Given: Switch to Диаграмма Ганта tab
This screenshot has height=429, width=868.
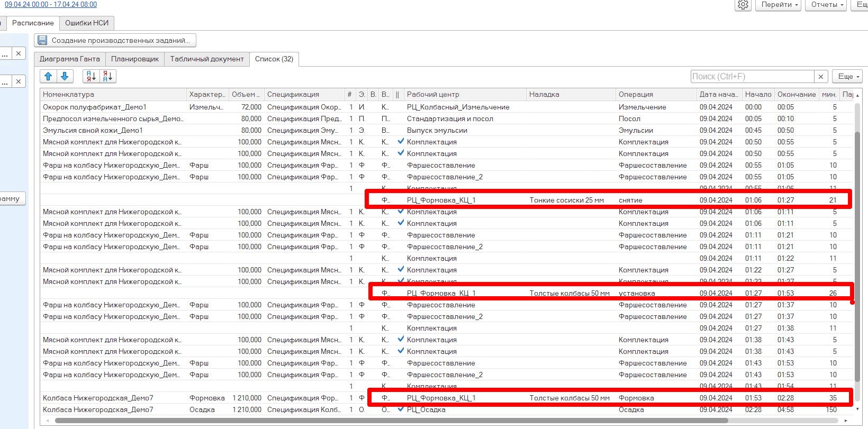Looking at the screenshot, I should [69, 59].
